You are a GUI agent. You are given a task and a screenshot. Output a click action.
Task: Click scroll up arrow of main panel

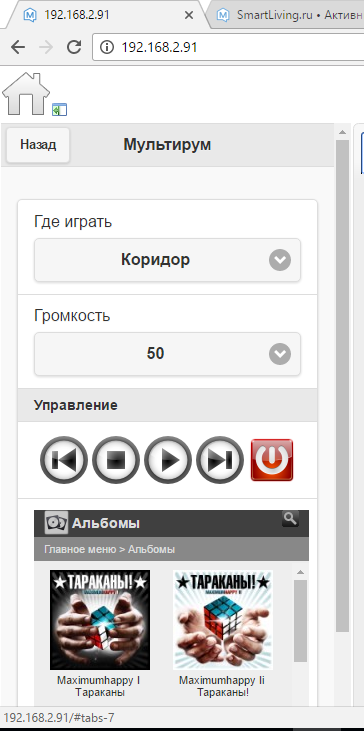343,132
